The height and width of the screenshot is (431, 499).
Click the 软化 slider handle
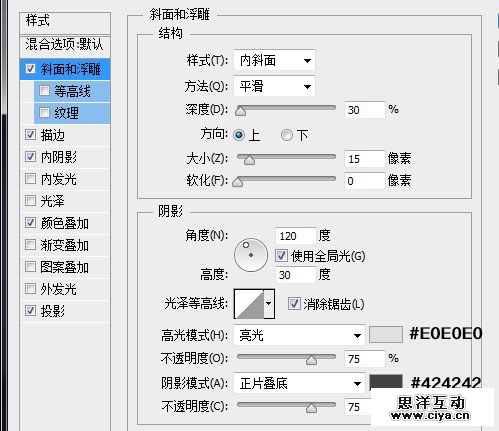[237, 182]
